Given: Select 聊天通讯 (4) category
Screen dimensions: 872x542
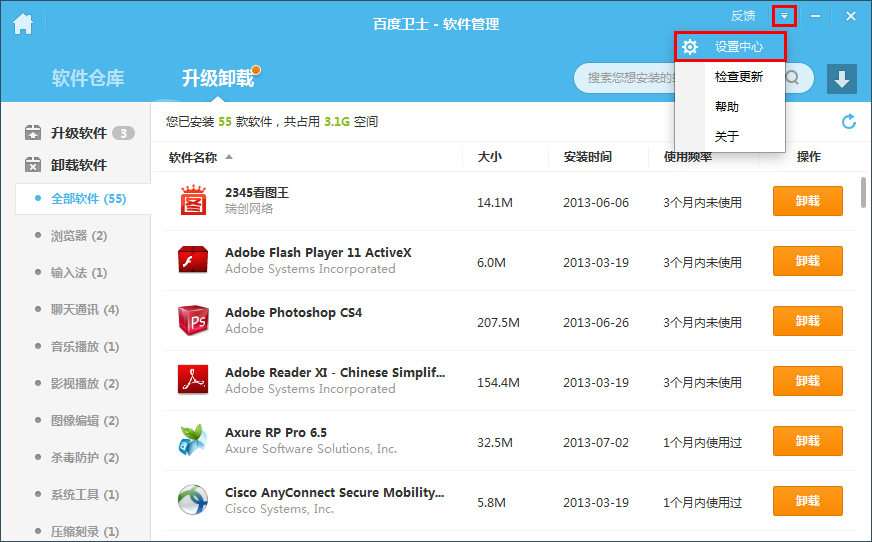Looking at the screenshot, I should pos(85,310).
